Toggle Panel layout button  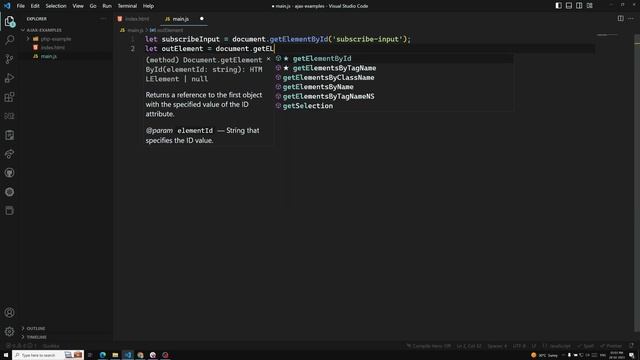pos(569,6)
